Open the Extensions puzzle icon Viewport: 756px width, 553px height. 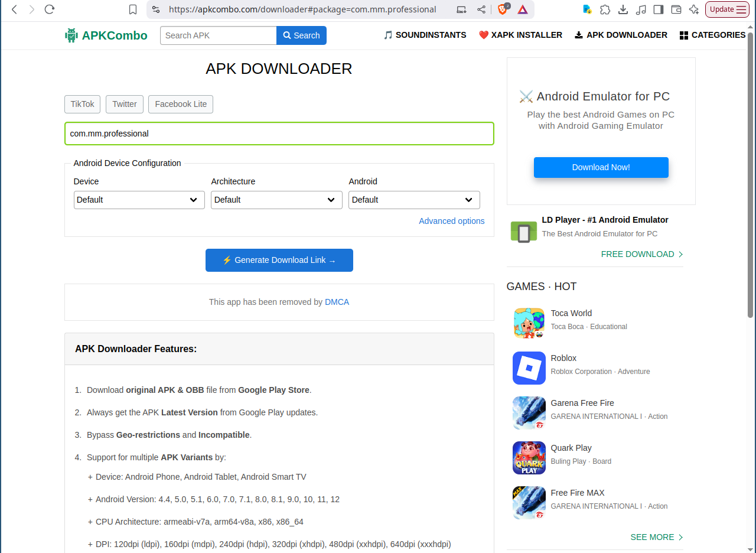(x=605, y=9)
